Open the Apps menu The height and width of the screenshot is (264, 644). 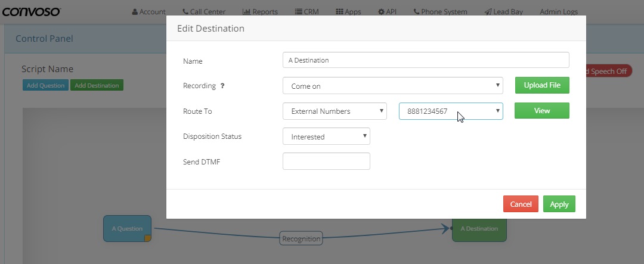tap(348, 12)
